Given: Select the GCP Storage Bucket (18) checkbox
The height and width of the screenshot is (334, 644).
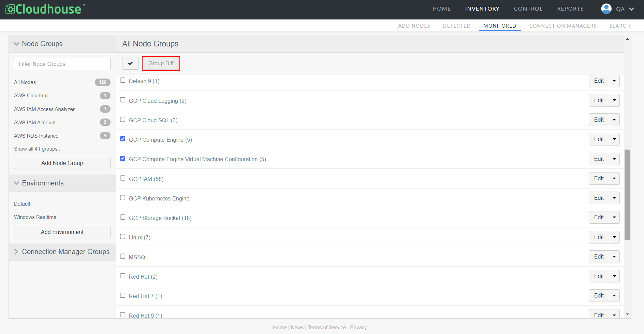Looking at the screenshot, I should pyautogui.click(x=123, y=217).
